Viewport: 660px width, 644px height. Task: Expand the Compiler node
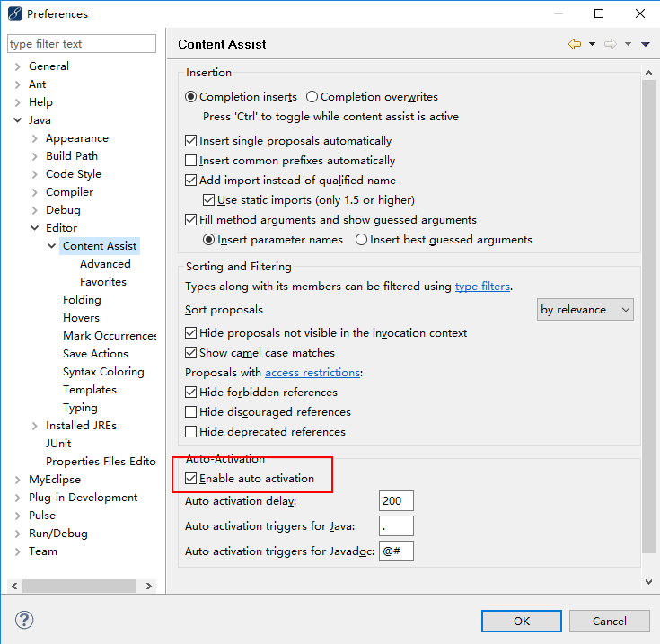[35, 192]
